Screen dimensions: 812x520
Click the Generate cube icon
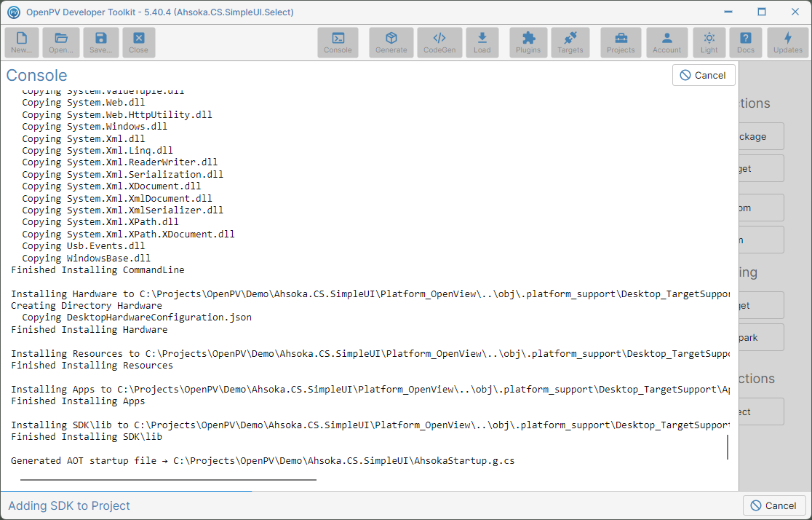(x=391, y=42)
